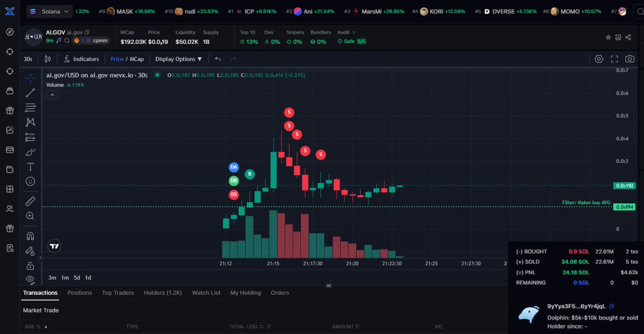Toggle hide all drawings eye icon
644x334 pixels.
click(31, 279)
